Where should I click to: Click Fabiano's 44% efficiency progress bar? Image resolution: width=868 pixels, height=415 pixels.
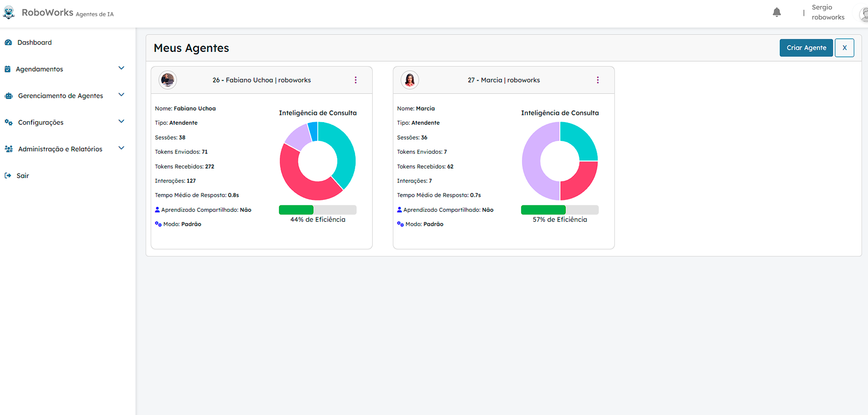317,210
